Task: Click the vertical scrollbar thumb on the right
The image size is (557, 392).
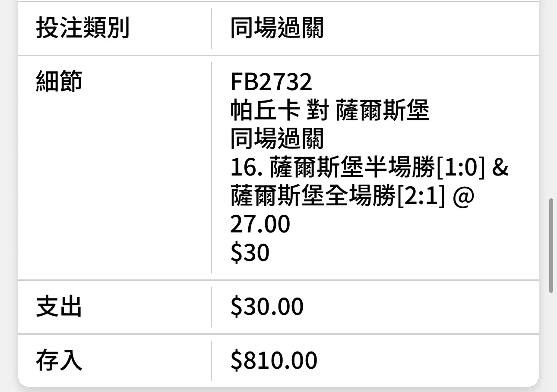Action: (x=551, y=246)
